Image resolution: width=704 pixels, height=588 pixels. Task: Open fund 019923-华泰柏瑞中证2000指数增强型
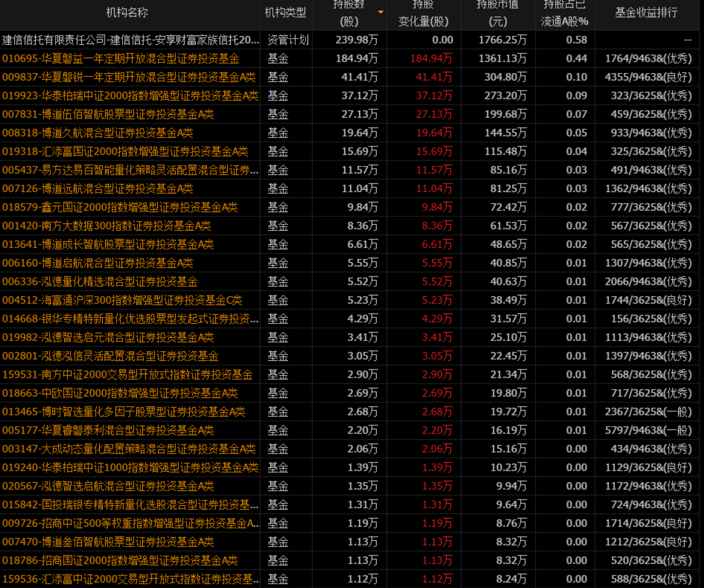coord(130,96)
